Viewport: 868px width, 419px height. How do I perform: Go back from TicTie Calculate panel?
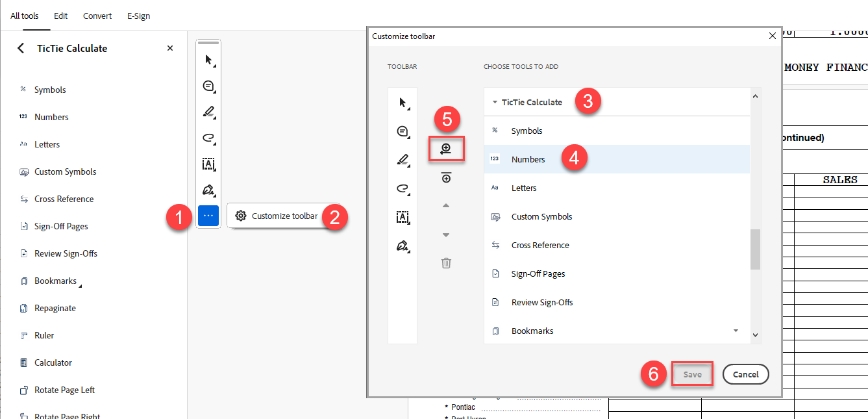click(x=21, y=48)
